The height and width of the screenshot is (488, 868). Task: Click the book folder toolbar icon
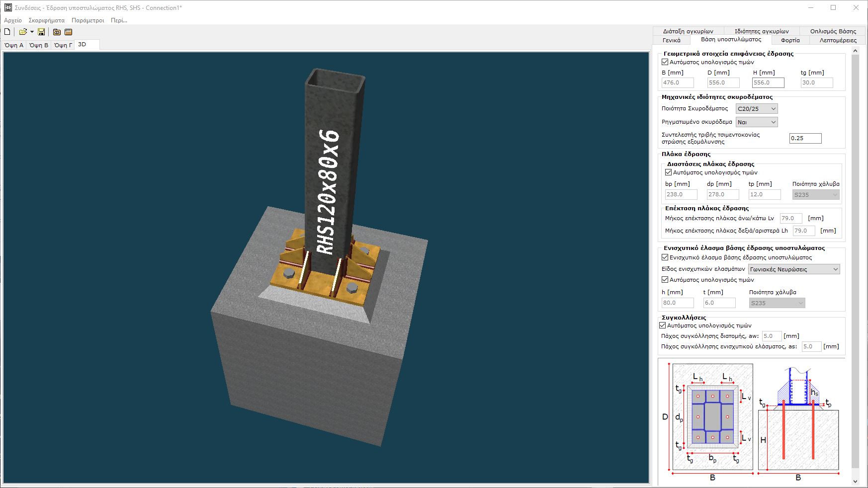(57, 32)
